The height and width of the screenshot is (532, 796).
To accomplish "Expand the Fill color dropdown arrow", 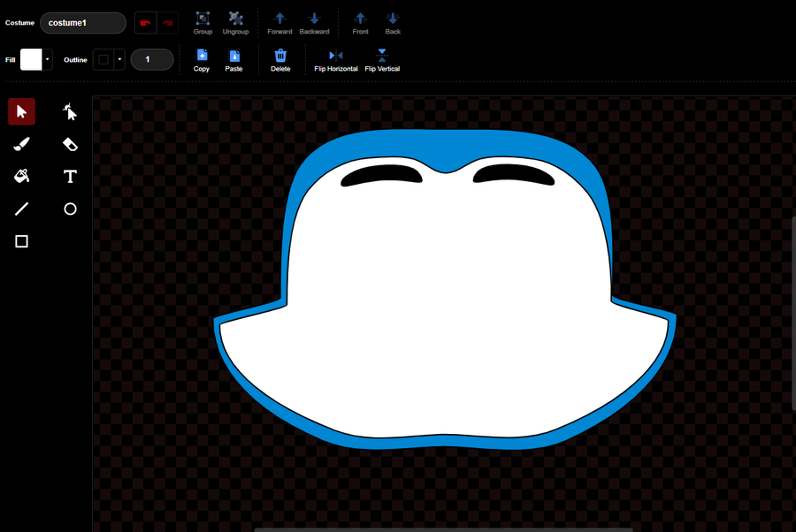I will 47,59.
